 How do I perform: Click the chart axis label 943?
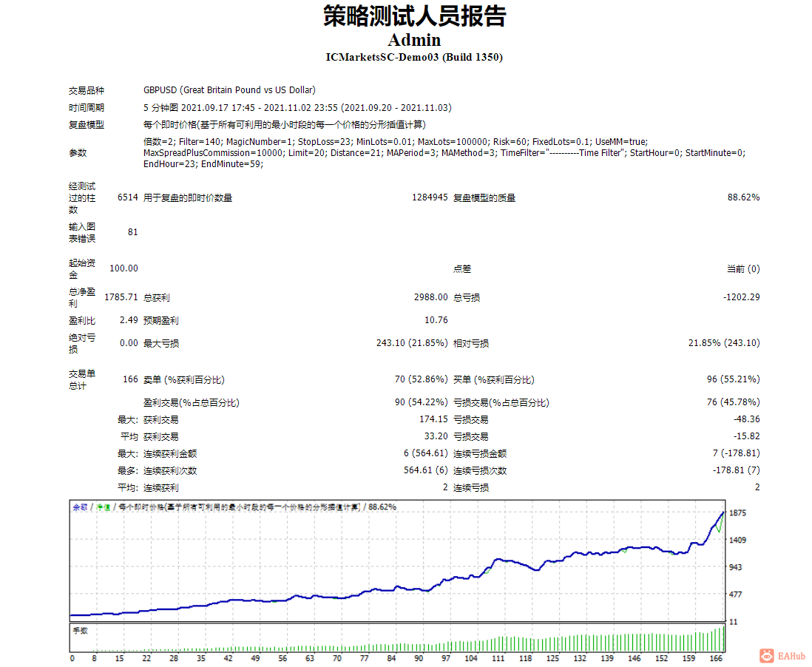[735, 568]
